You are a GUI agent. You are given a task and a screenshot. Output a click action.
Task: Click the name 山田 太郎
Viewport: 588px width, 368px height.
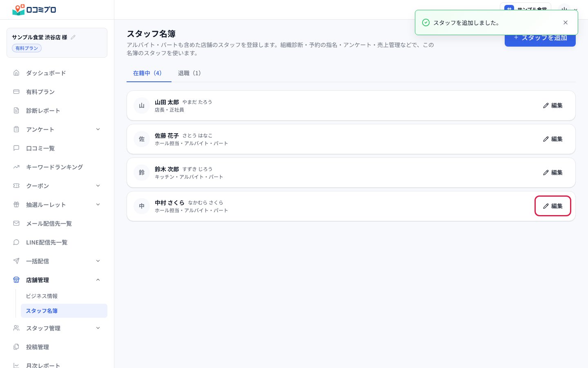167,102
